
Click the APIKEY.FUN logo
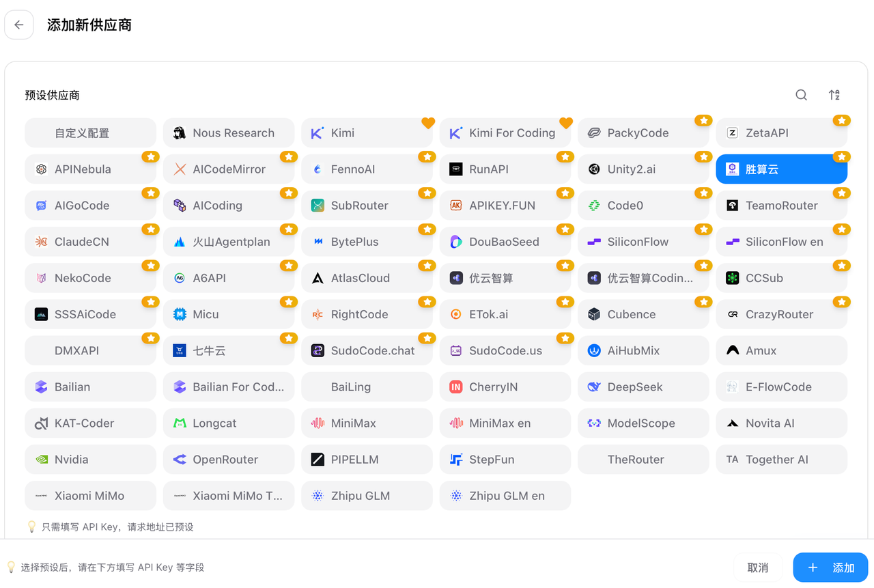tap(456, 206)
